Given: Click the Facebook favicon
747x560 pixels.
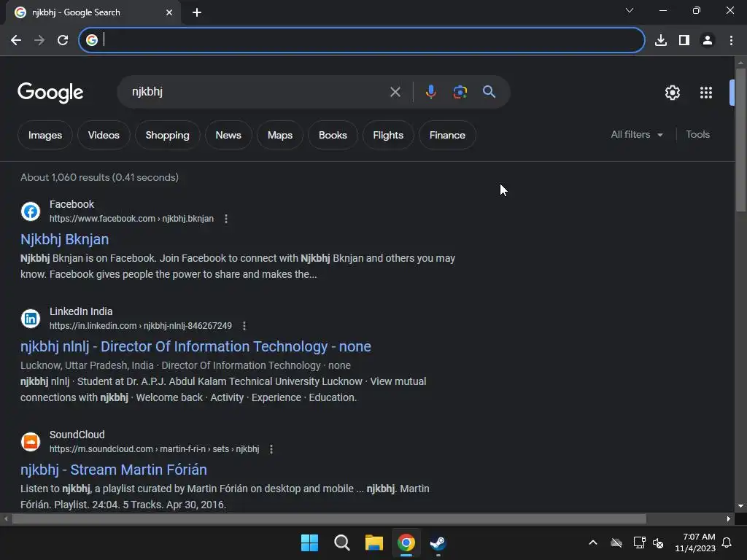Looking at the screenshot, I should pos(31,211).
